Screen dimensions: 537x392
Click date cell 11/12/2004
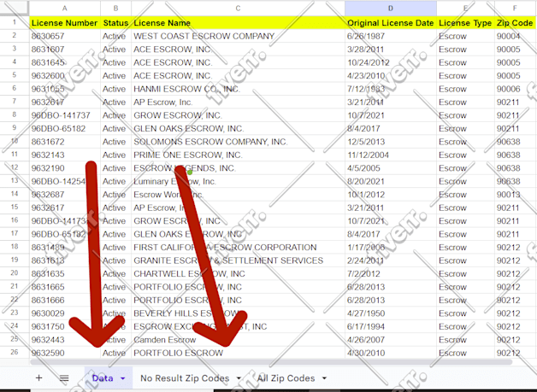[391, 155]
